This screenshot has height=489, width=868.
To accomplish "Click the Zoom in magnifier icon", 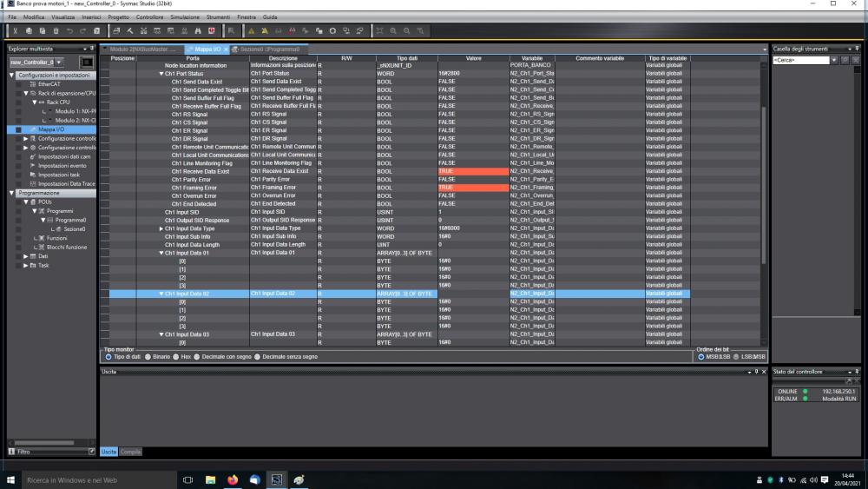I will (x=393, y=31).
